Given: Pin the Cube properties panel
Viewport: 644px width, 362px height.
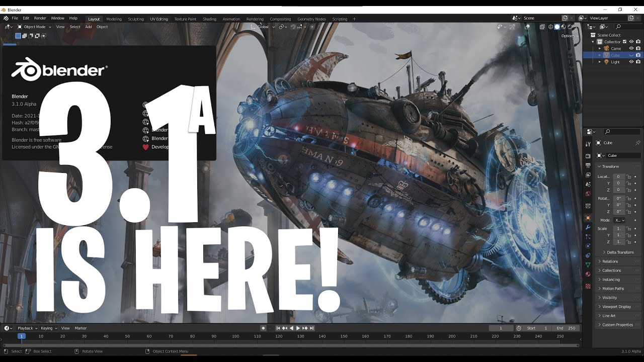Looking at the screenshot, I should tap(637, 143).
